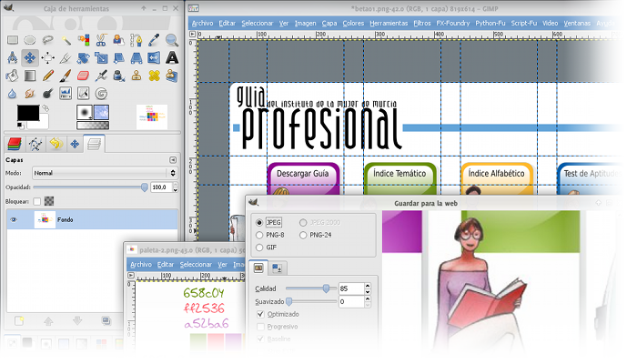This screenshot has height=364, width=637.
Task: Select the Crop tool
Action: pos(66,57)
